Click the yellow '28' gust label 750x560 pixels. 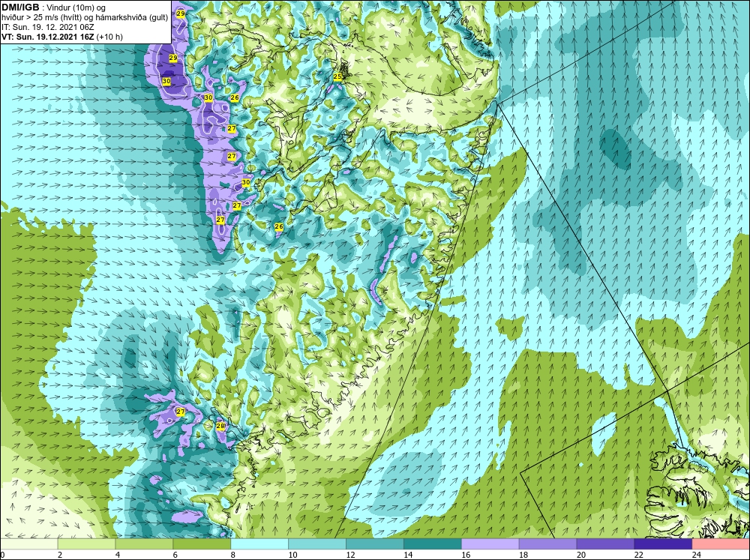(x=220, y=426)
